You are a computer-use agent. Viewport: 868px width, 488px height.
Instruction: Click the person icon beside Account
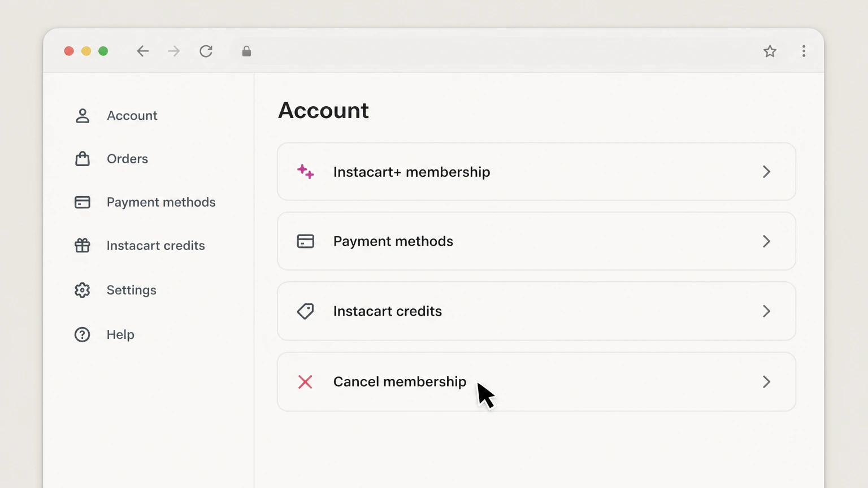coord(83,116)
